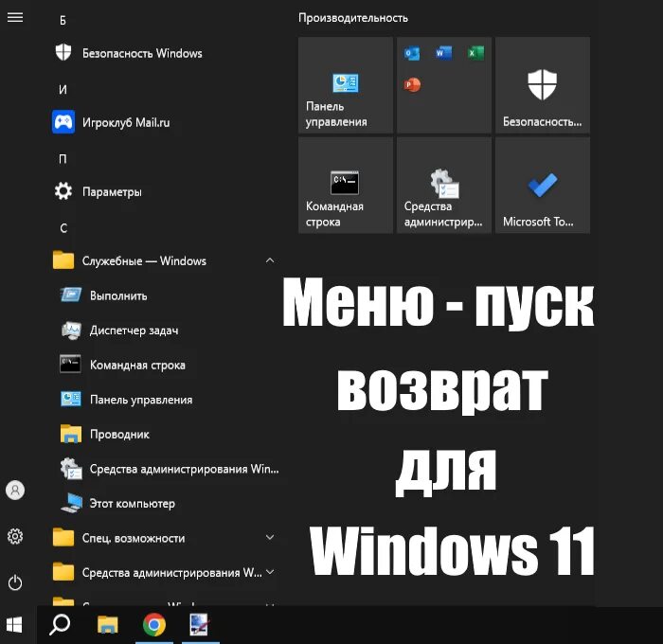Open the Средства администрир... tile
The image size is (663, 644).
444,185
